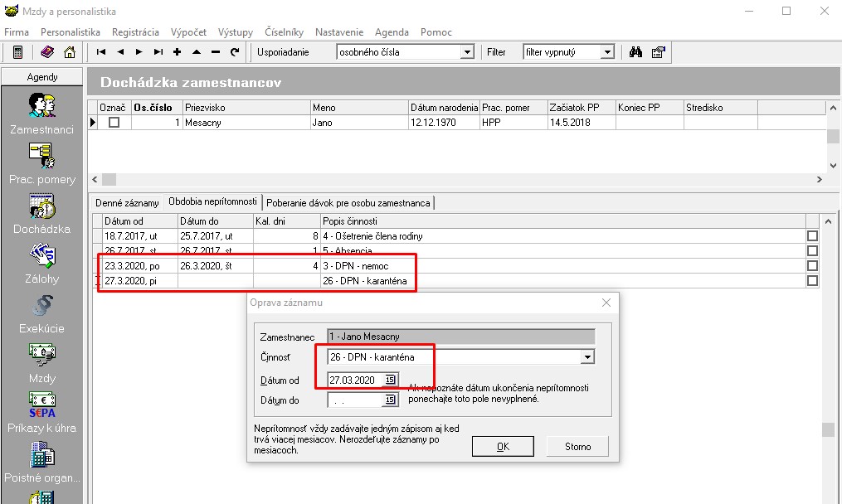Expand the Usporiadanie osobného čísla dropdown
Viewport: 842px width, 504px height.
(x=467, y=52)
